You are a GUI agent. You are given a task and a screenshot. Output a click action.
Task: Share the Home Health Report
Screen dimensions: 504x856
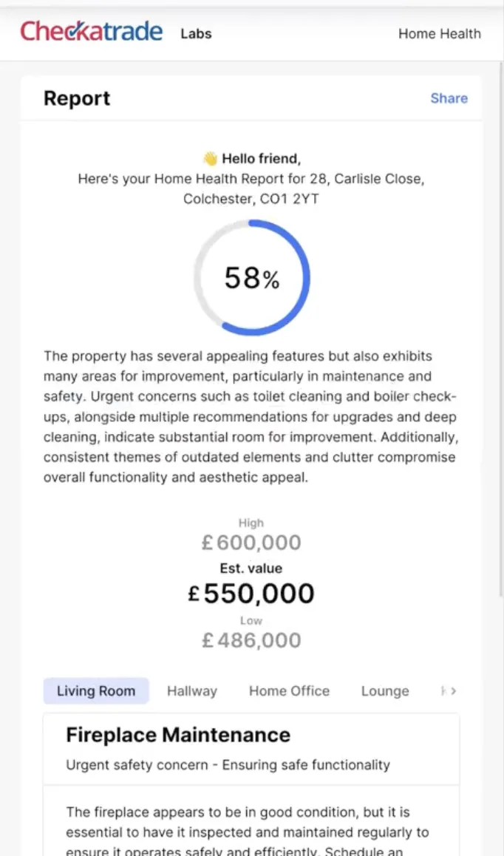tap(449, 98)
